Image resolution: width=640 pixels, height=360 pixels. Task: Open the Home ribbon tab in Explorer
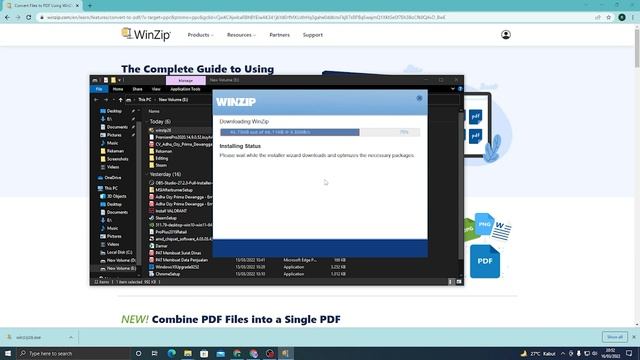point(118,89)
